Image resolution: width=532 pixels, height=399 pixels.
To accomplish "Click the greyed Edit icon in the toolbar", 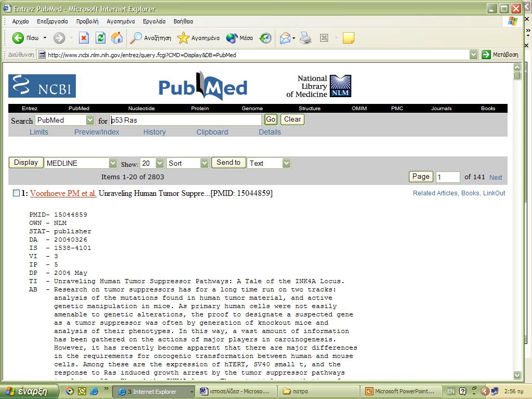I will tap(324, 38).
